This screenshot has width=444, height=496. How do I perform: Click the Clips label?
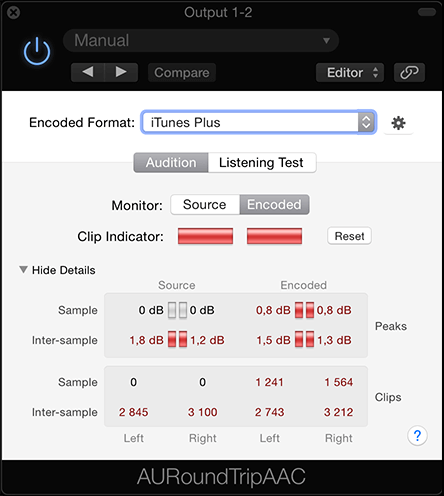point(388,397)
